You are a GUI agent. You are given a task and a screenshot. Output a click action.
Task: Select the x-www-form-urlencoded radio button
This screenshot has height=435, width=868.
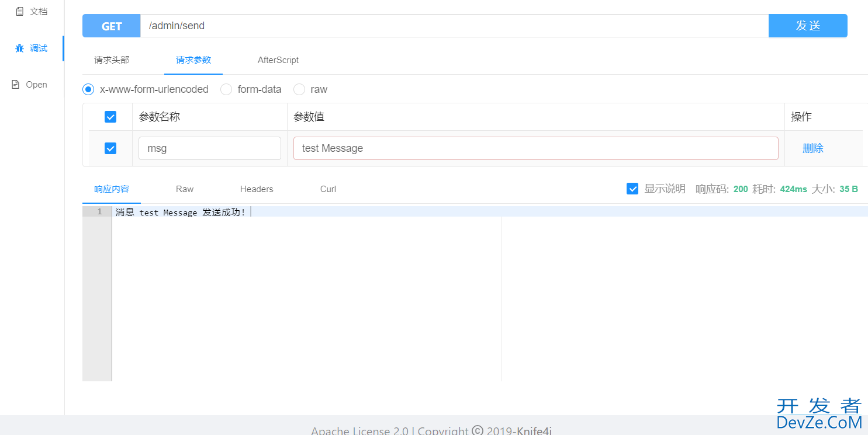[88, 89]
